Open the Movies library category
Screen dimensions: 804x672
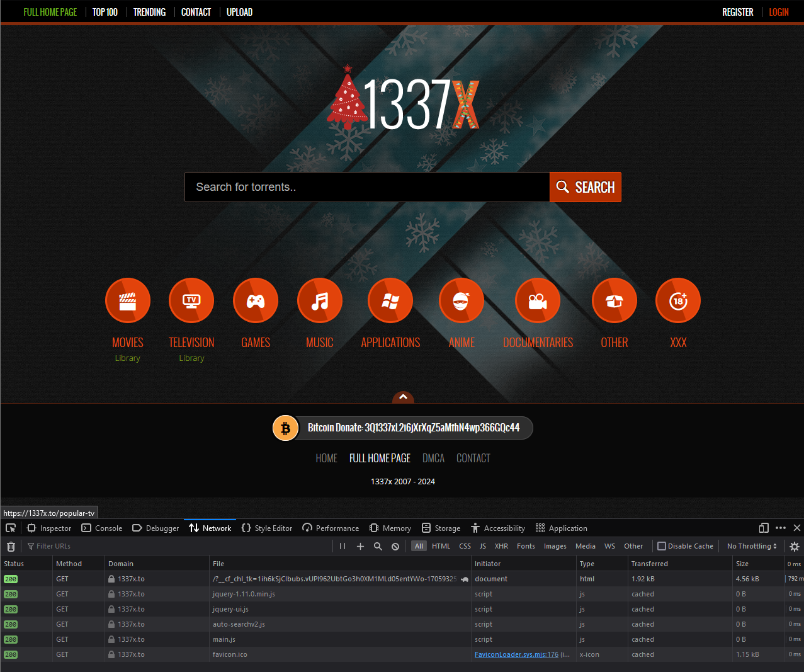pyautogui.click(x=127, y=300)
